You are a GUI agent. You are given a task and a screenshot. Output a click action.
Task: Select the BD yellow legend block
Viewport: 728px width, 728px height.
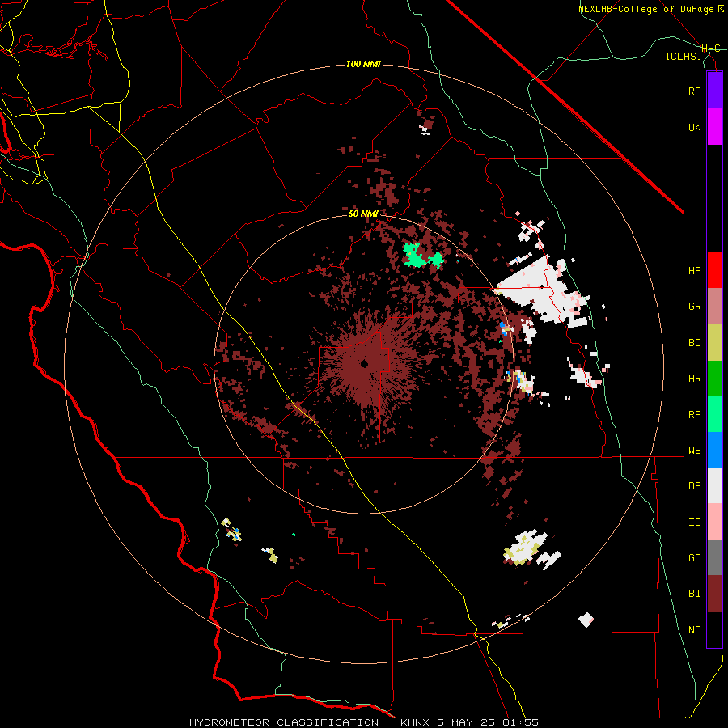tap(714, 343)
